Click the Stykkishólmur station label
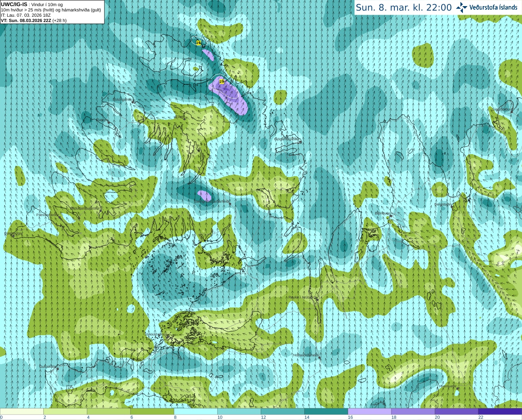The image size is (522, 420). pyautogui.click(x=156, y=334)
